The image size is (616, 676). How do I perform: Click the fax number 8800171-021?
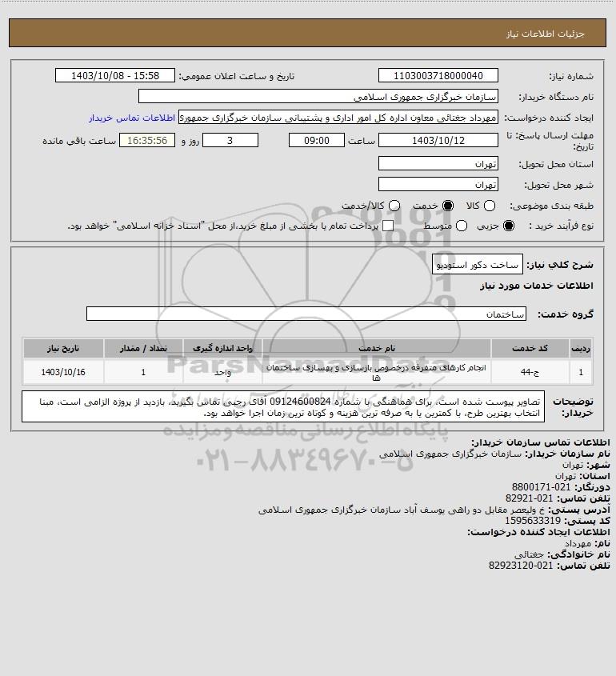click(x=541, y=487)
